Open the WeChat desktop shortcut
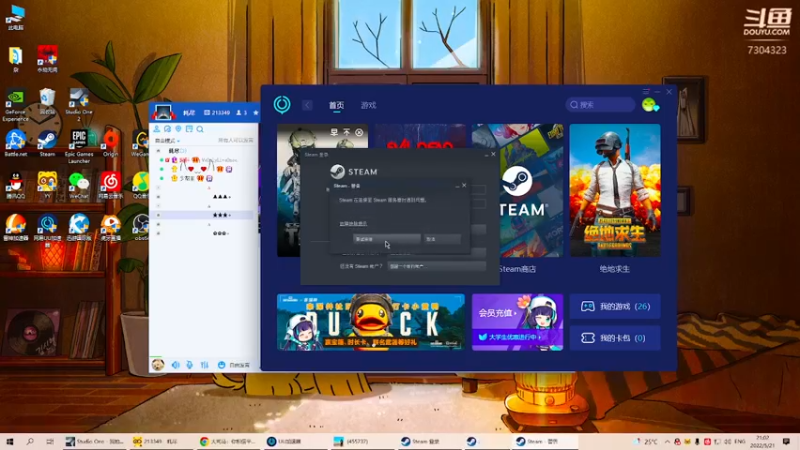The image size is (800, 450). point(79,185)
